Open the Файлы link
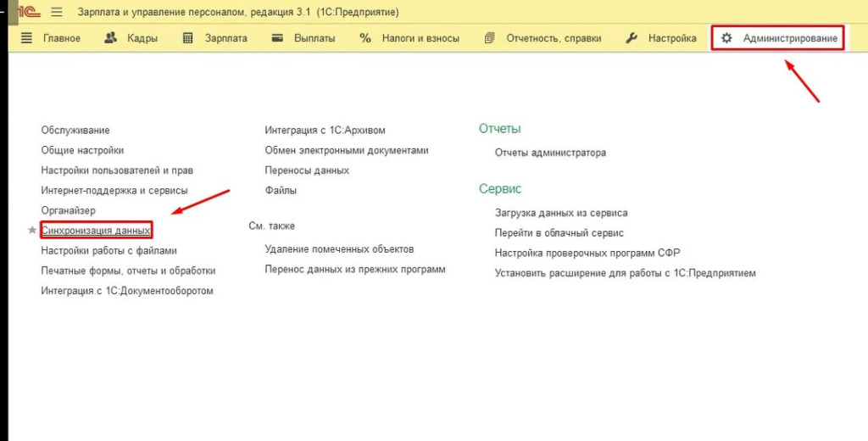868x441 pixels. (x=281, y=190)
